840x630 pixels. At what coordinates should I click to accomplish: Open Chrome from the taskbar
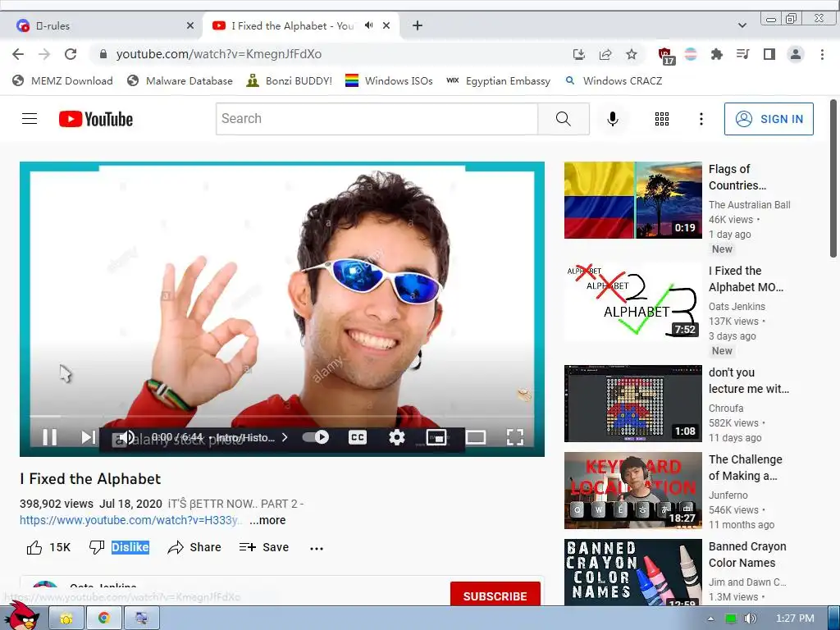(104, 619)
